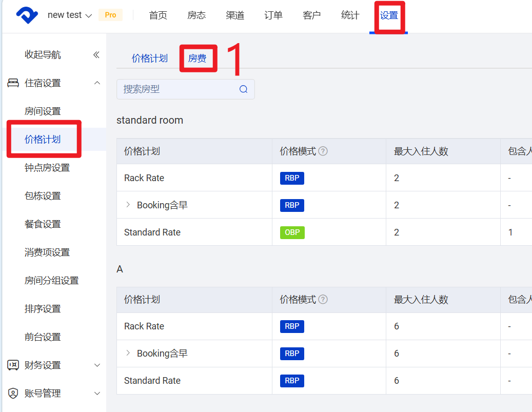The width and height of the screenshot is (532, 412).
Task: Click the green OBP badge
Action: [292, 232]
